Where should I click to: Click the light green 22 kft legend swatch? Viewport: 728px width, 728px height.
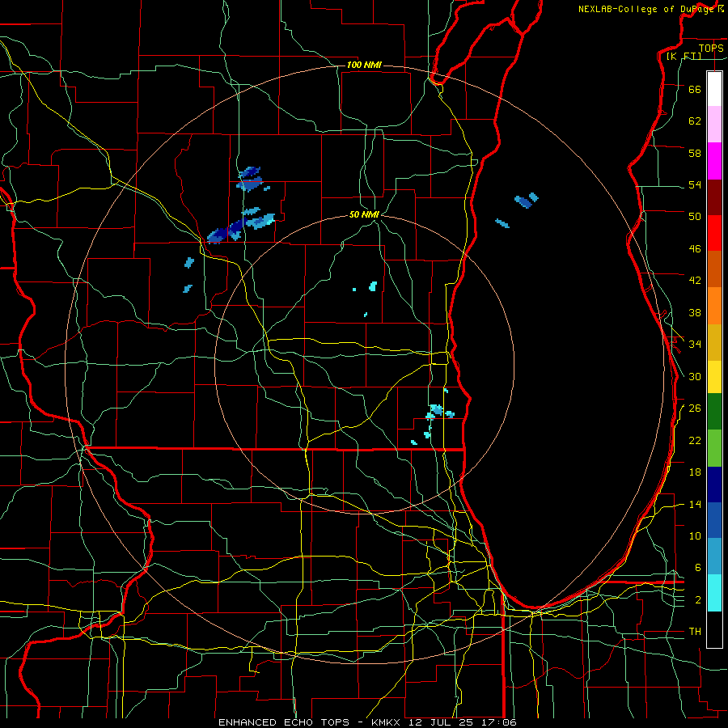[x=714, y=448]
